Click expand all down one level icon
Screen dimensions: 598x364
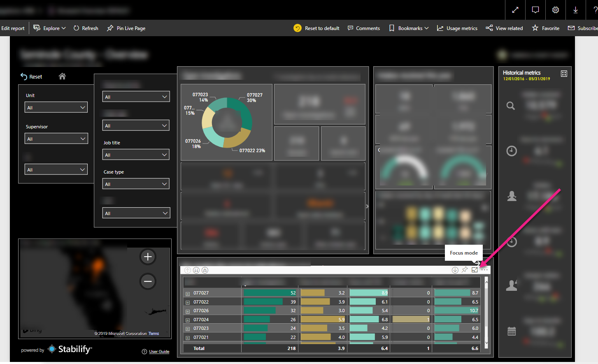tap(205, 270)
